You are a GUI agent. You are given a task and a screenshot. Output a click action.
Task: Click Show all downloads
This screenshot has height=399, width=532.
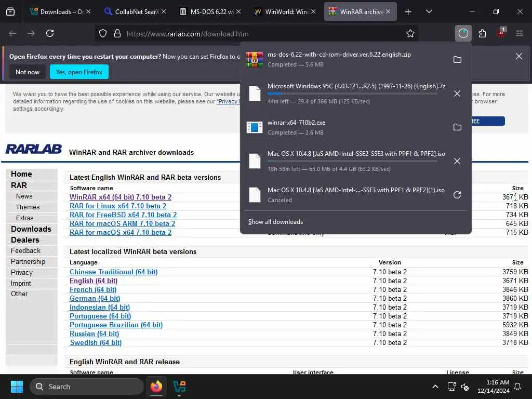pyautogui.click(x=275, y=222)
